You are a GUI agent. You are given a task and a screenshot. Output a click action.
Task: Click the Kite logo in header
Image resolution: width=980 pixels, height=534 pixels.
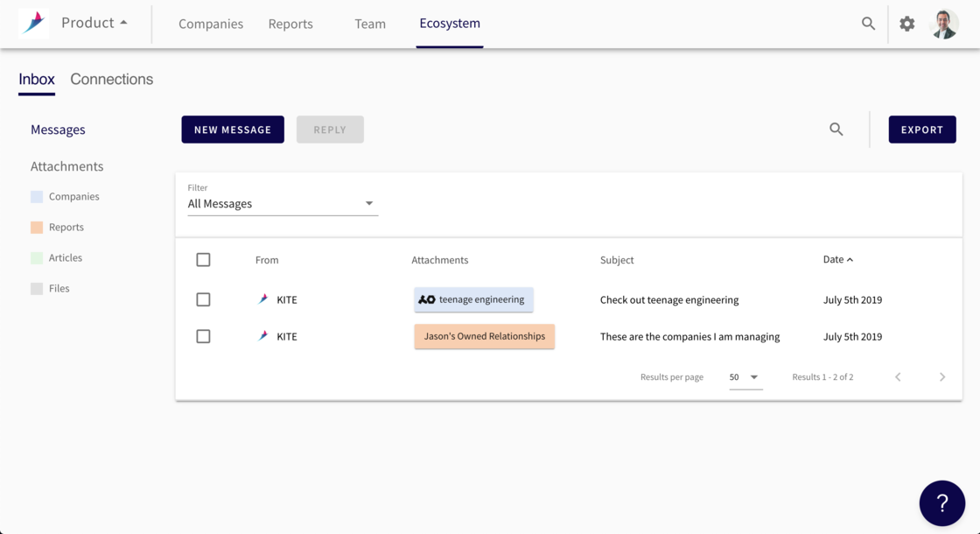34,23
